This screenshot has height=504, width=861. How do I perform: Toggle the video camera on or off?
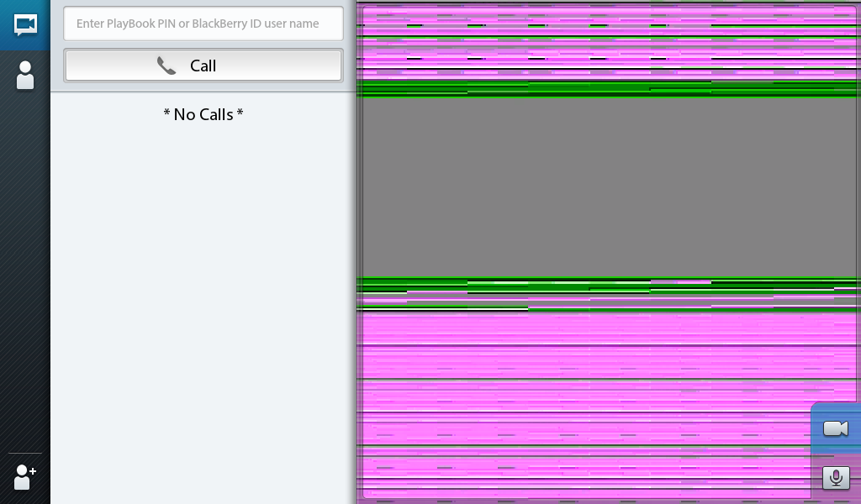835,428
